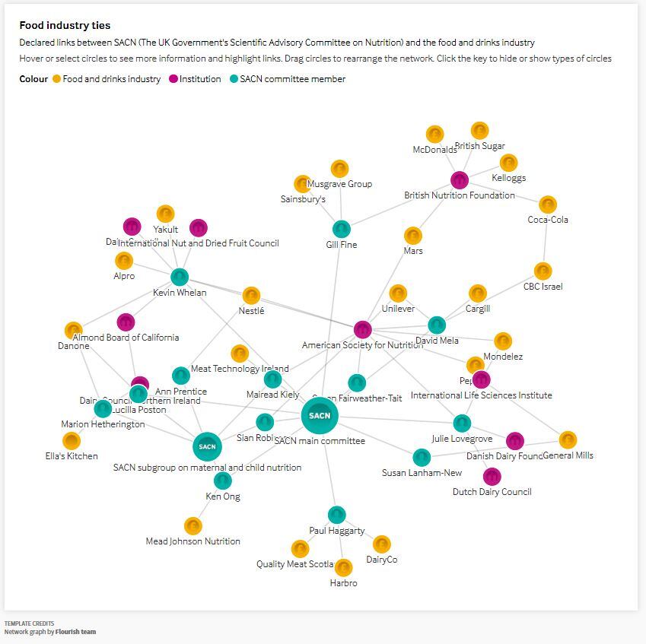Click the Food industry ties title
The image size is (646, 644).
65,26
